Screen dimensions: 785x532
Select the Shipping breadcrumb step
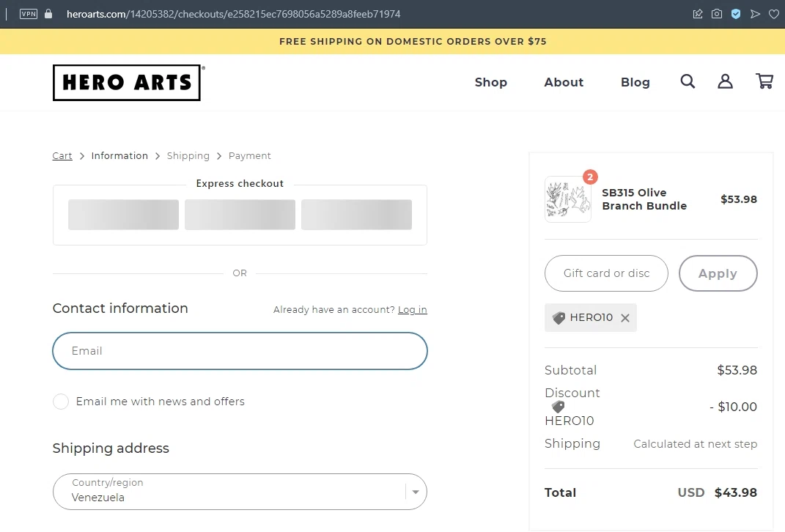pyautogui.click(x=188, y=155)
